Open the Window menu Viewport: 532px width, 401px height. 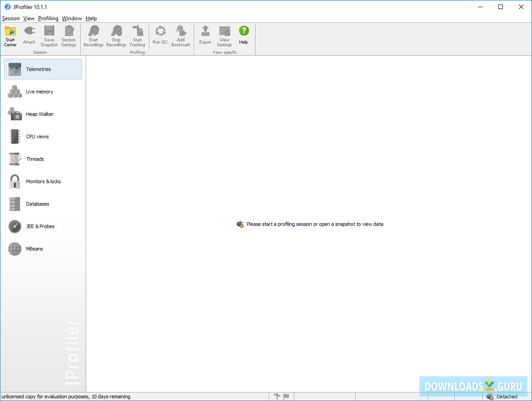[x=72, y=18]
